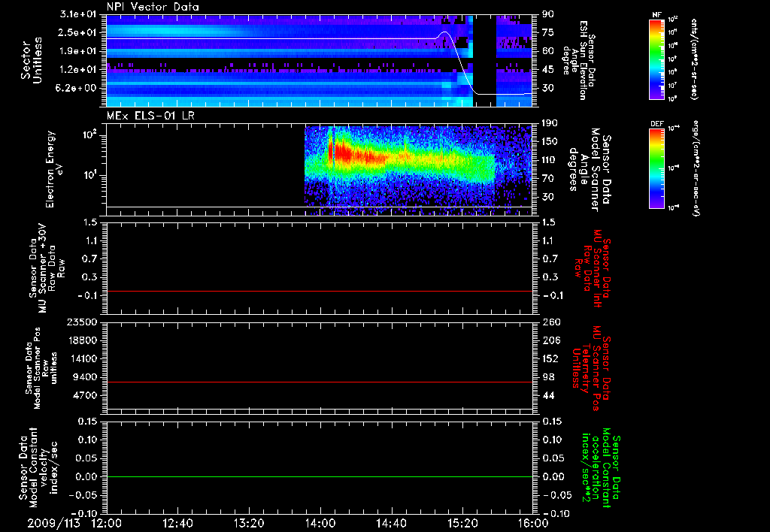Click the '150' scanner angle tick label

point(550,142)
